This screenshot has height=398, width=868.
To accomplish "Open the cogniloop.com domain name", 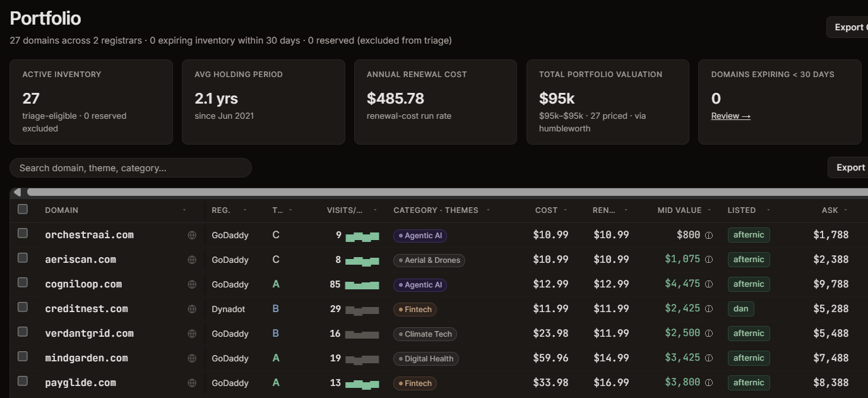I will (x=83, y=284).
